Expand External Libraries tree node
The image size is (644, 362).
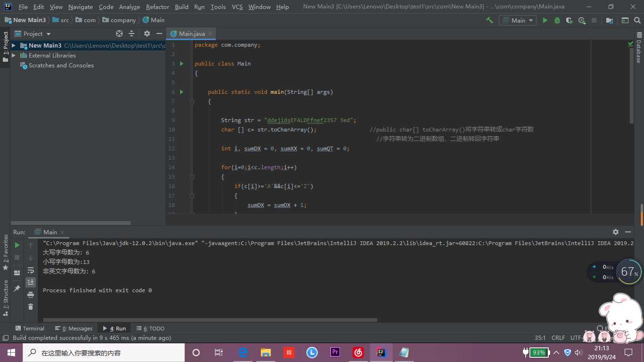click(x=14, y=56)
